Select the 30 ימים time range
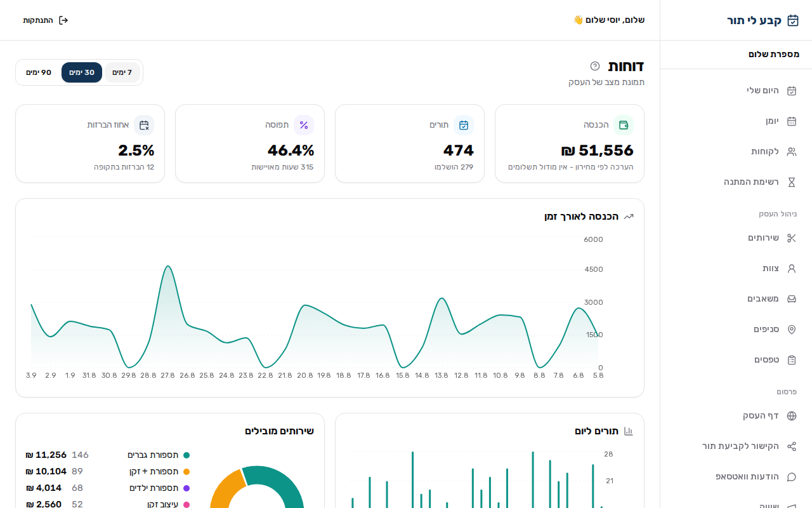Image resolution: width=812 pixels, height=508 pixels. click(82, 72)
